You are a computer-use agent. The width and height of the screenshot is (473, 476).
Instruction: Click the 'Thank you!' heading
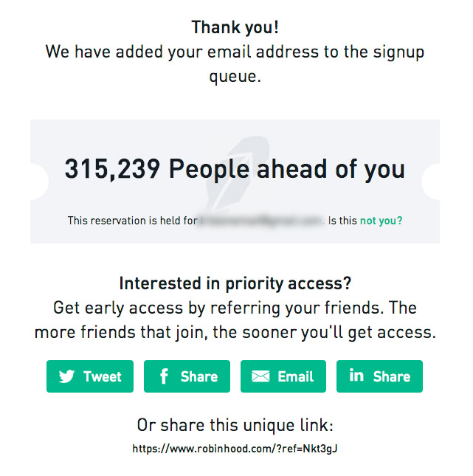(x=235, y=27)
